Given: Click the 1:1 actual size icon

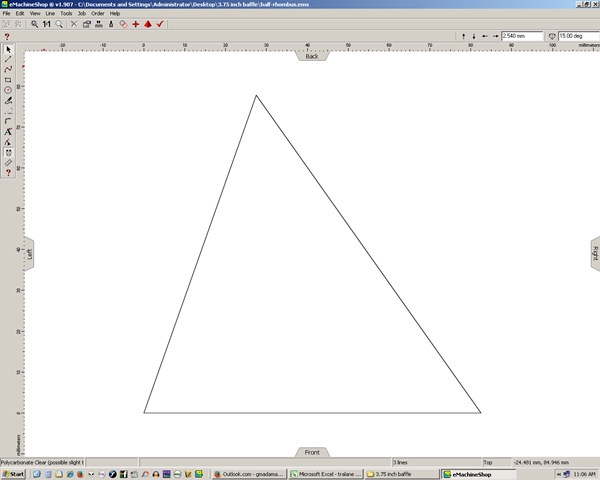Looking at the screenshot, I should point(47,24).
